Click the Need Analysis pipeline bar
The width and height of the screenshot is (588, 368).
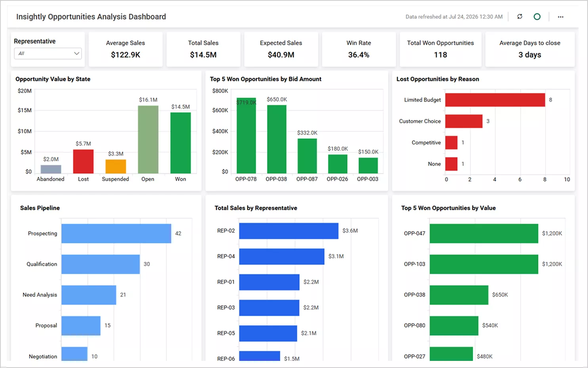point(89,295)
